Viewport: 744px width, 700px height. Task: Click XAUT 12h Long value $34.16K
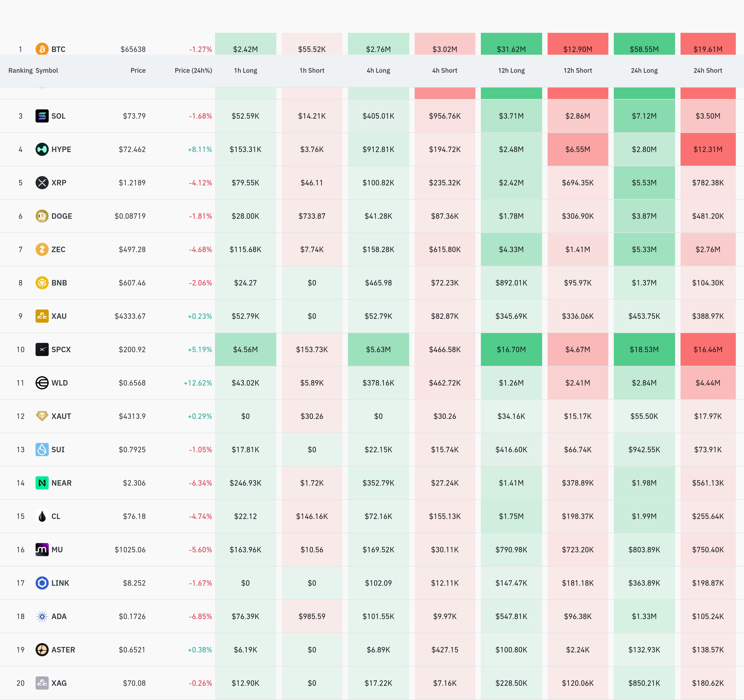point(511,416)
